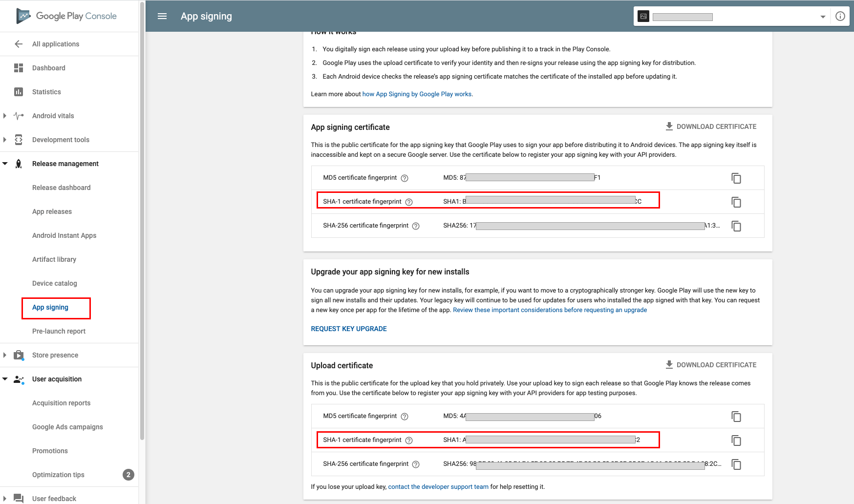Open App releases
The image size is (854, 504).
pyautogui.click(x=52, y=211)
